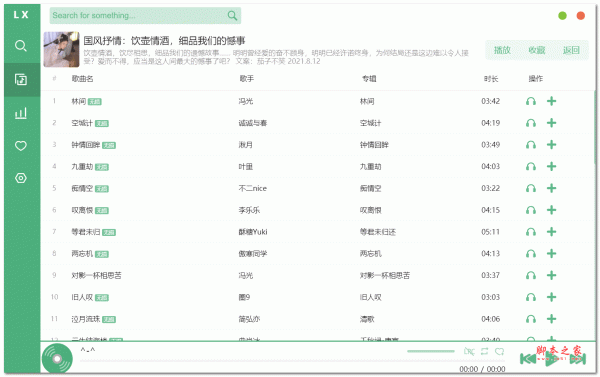Viewport: 600px width, 377px height.
Task: Skip to the next track
Action: point(578,359)
